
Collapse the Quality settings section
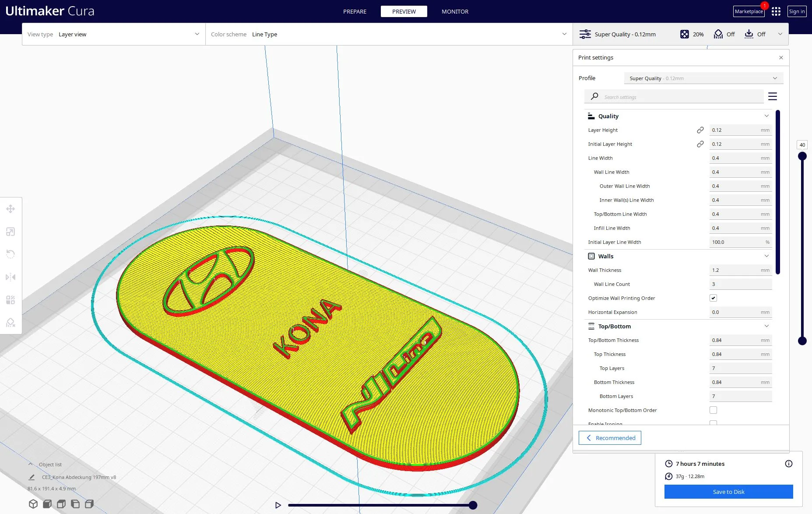click(766, 116)
